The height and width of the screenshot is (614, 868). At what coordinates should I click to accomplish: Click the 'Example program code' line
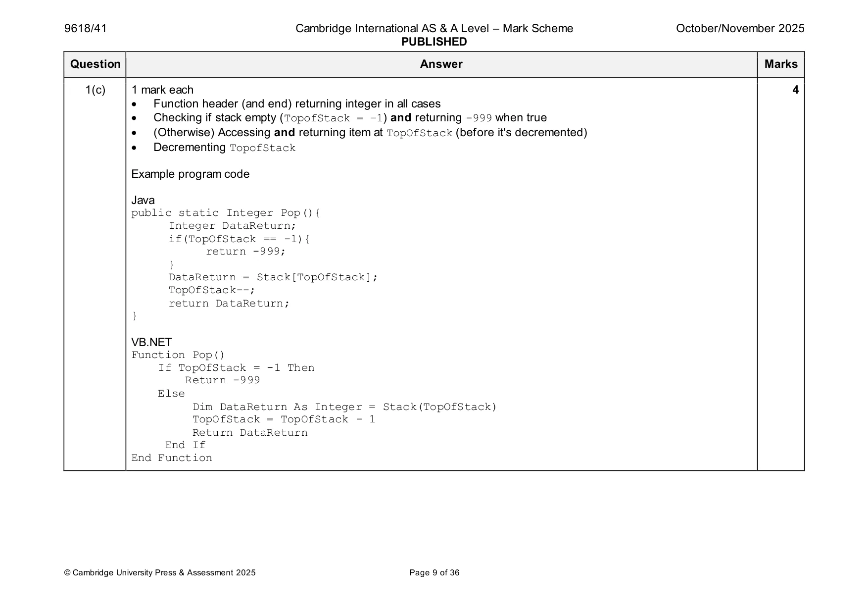click(x=191, y=174)
